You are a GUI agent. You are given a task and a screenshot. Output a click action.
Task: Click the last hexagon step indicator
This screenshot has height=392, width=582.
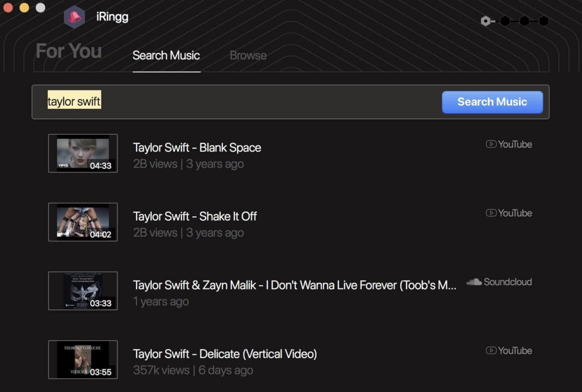tap(543, 21)
